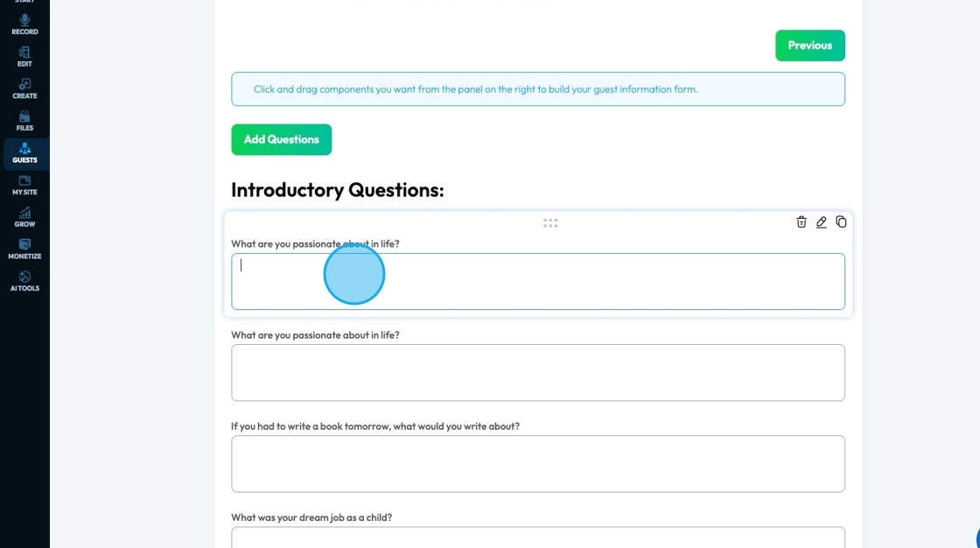Click the Introductory Questions heading
Image resolution: width=980 pixels, height=548 pixels.
pos(337,190)
